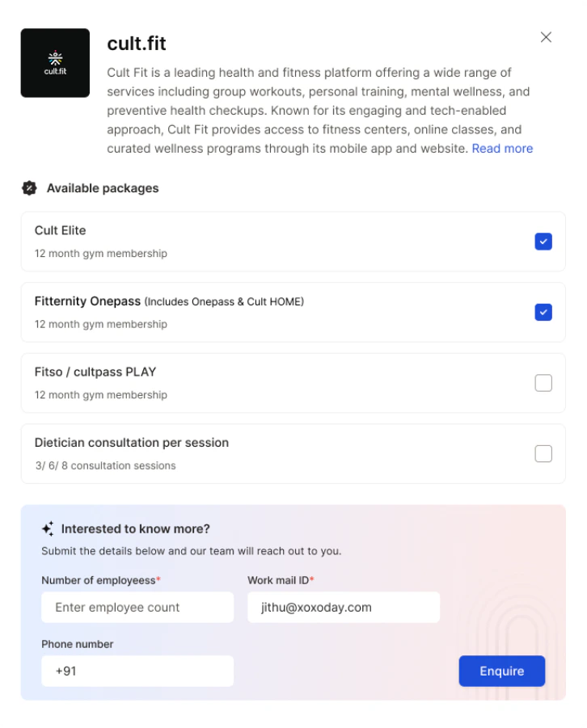The height and width of the screenshot is (728, 587).
Task: Uncheck the Cult Elite checkbox
Action: click(x=543, y=242)
